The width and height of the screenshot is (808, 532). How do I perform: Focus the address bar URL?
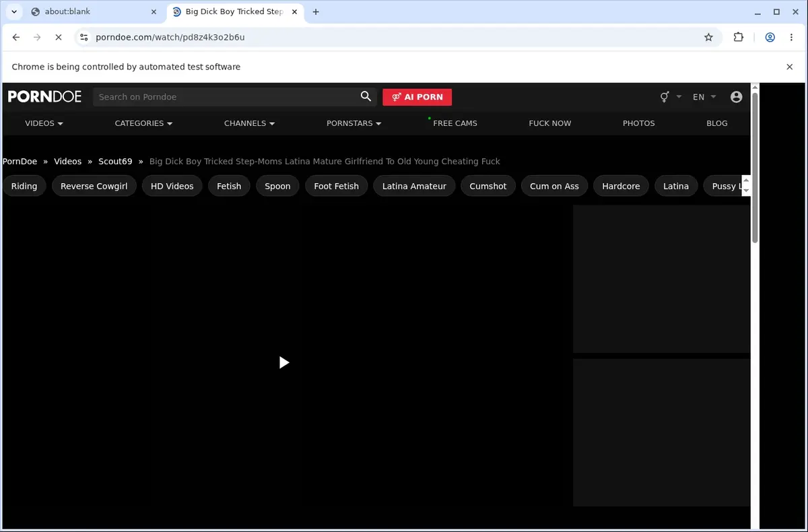(x=170, y=37)
